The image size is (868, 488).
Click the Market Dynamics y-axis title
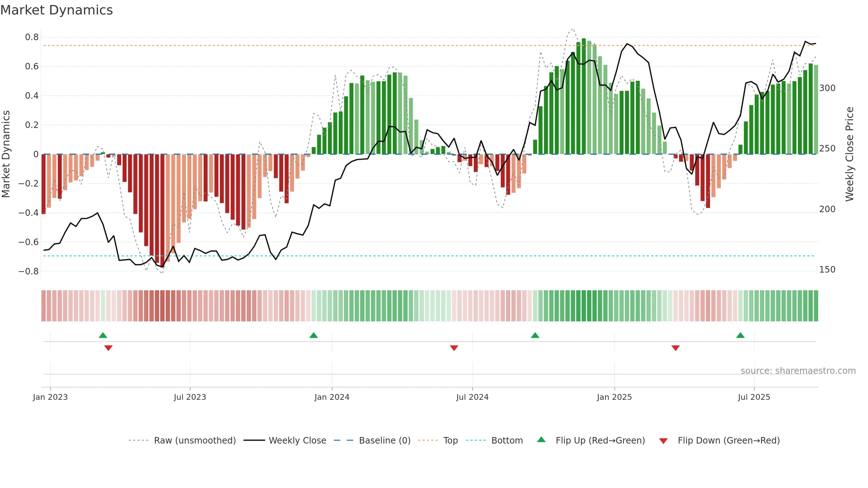pos(6,154)
